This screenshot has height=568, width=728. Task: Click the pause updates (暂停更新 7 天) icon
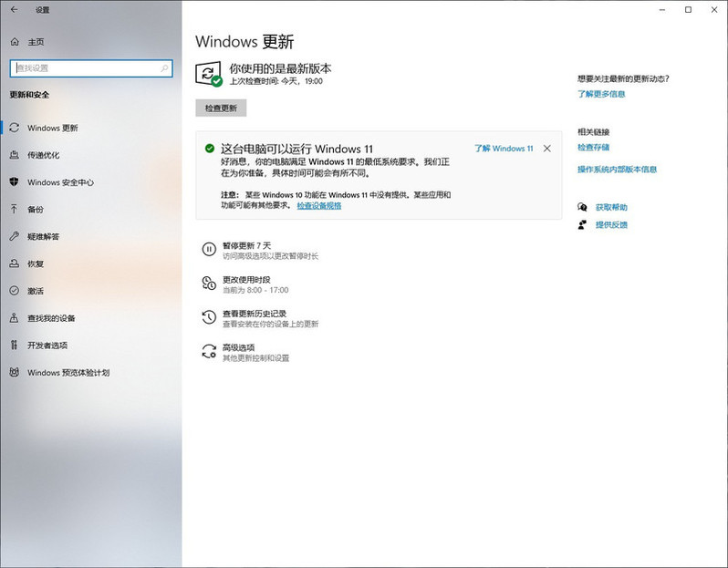point(208,248)
